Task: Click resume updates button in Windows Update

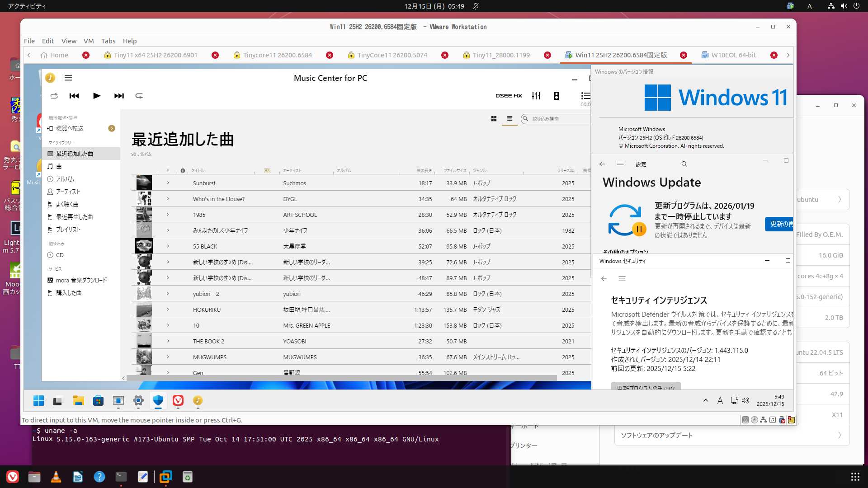Action: point(779,224)
